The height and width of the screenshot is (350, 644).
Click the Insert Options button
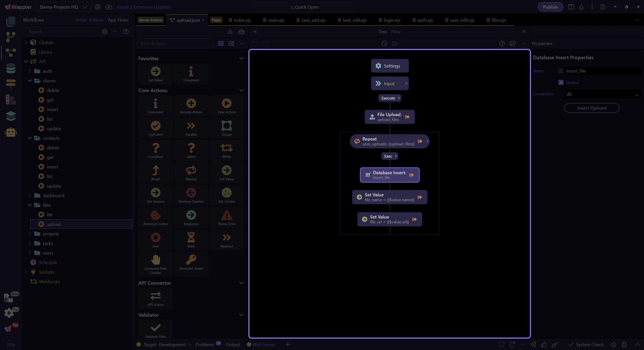591,108
